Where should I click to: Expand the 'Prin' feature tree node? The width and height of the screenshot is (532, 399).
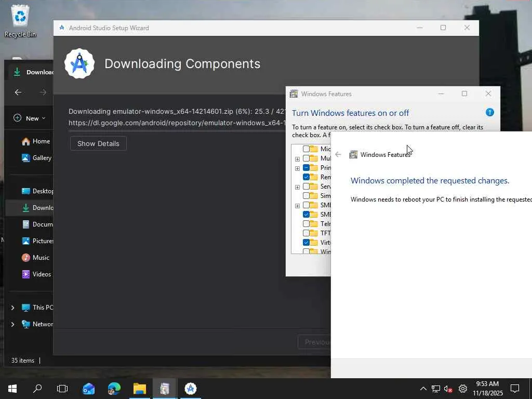pyautogui.click(x=297, y=168)
